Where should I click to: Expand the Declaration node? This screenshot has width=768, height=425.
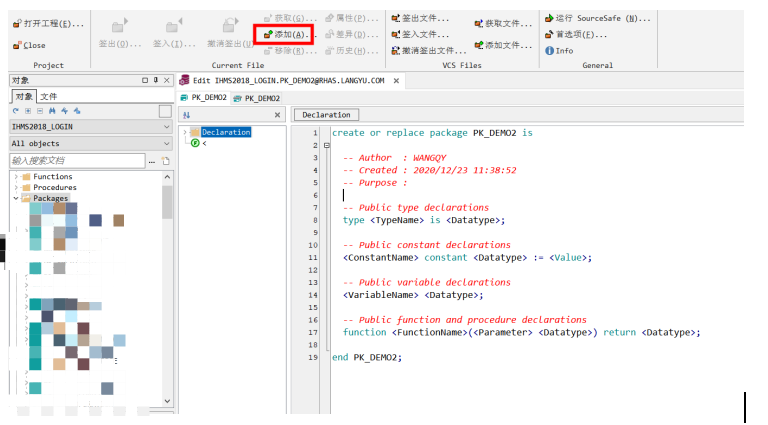pos(185,132)
